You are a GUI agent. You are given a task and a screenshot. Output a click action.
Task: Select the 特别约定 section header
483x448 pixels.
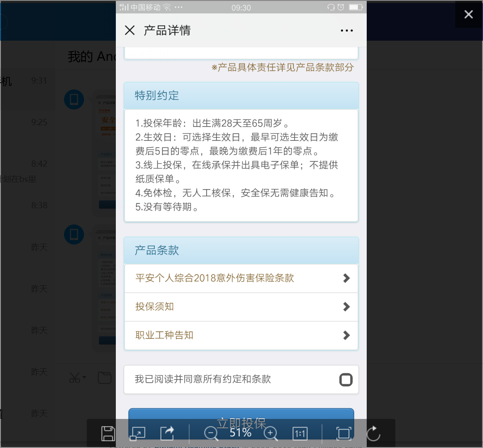241,96
